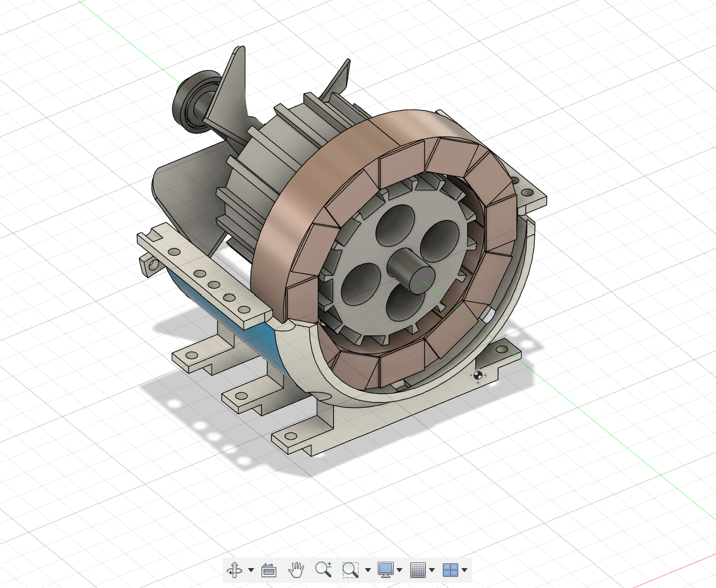Open the Orbit type dropdown arrow
This screenshot has width=716, height=588.
click(251, 570)
